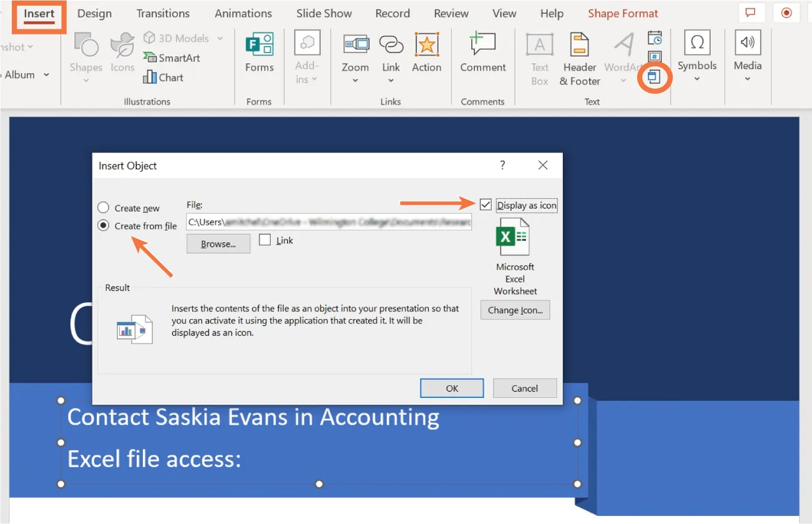Screen dimensions: 812x524
Task: Click the circled Object insert icon
Action: 654,76
